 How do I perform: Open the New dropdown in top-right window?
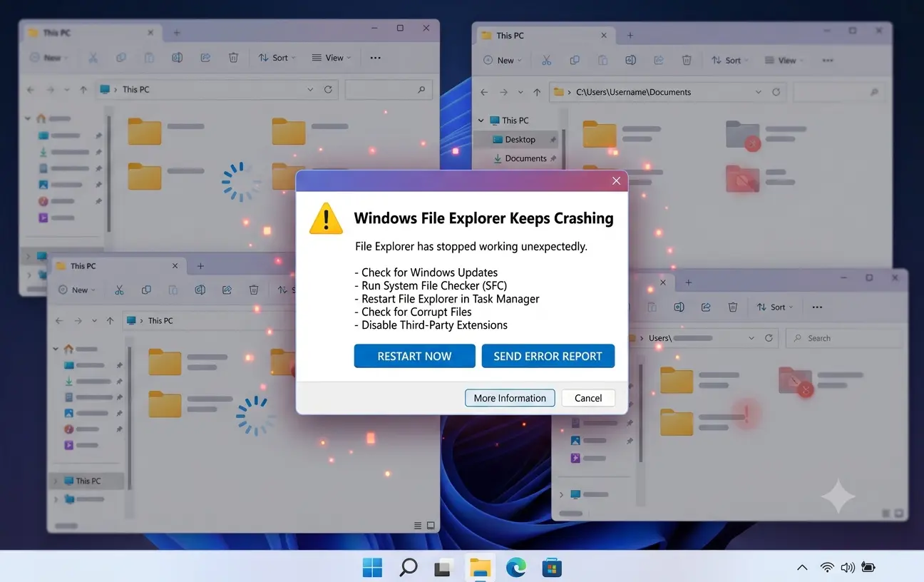503,61
